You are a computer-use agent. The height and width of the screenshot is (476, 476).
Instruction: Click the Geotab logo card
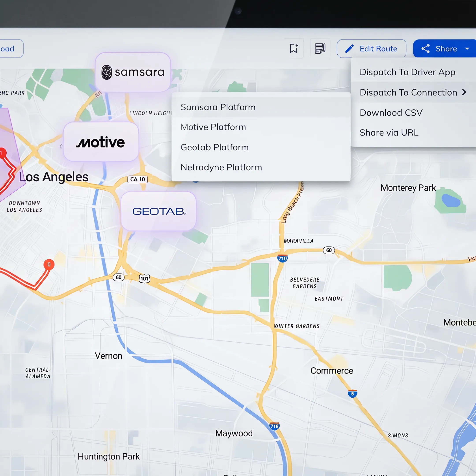click(x=158, y=211)
